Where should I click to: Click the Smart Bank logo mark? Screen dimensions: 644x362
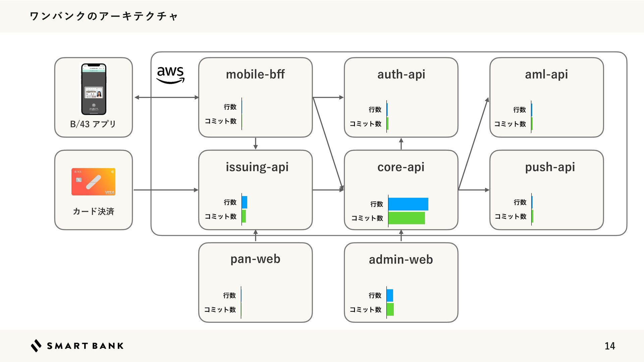point(36,346)
